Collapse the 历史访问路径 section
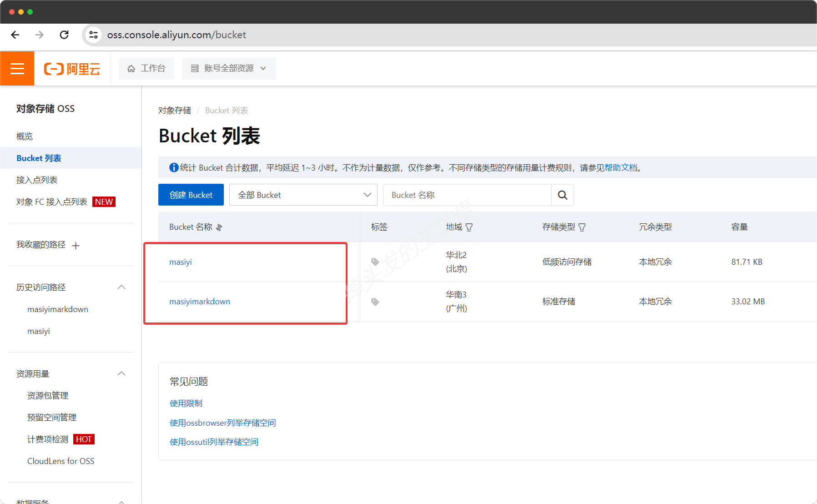This screenshot has width=817, height=504. pyautogui.click(x=121, y=287)
